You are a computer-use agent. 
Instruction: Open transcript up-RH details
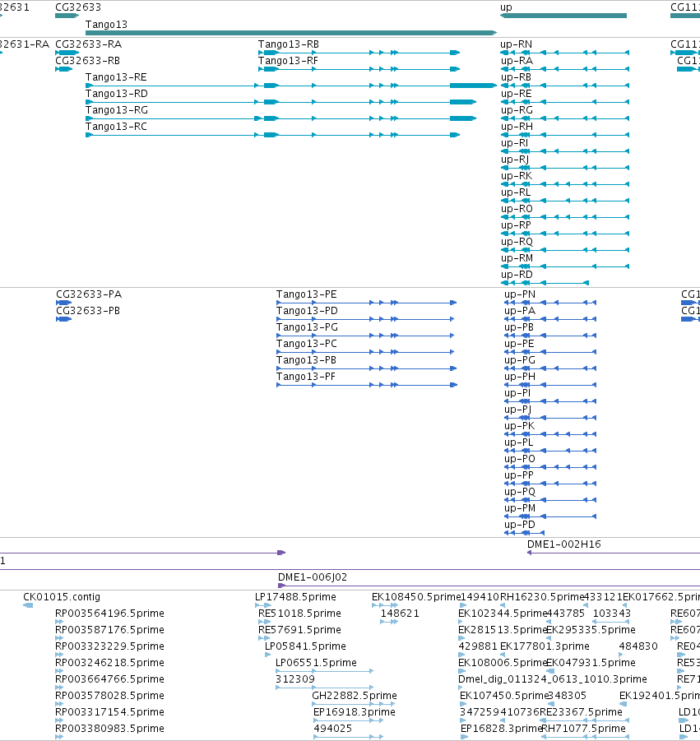(517, 127)
